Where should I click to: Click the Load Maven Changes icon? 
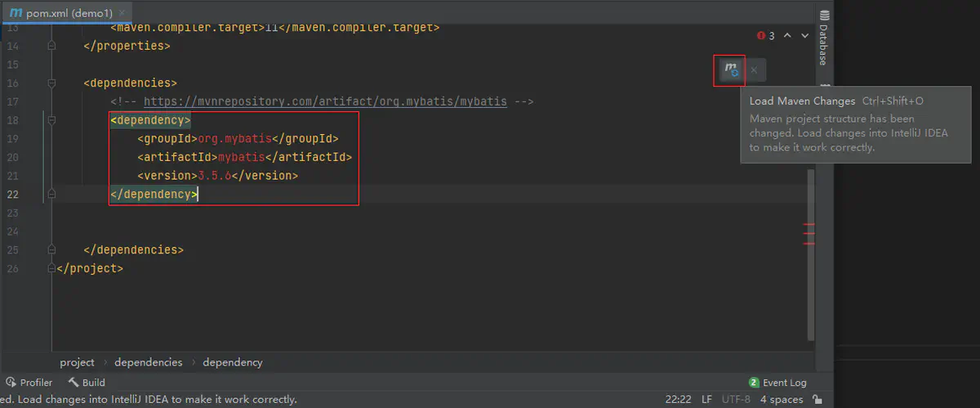click(731, 70)
